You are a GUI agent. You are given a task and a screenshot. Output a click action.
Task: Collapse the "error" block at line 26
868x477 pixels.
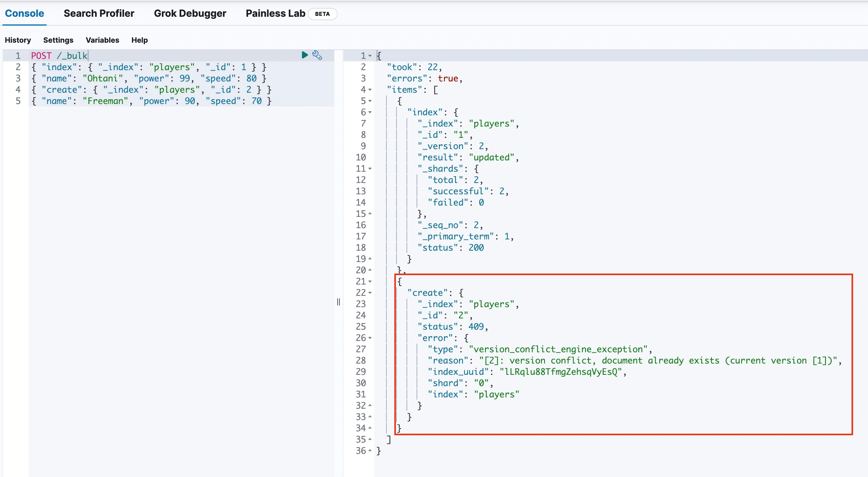point(370,338)
